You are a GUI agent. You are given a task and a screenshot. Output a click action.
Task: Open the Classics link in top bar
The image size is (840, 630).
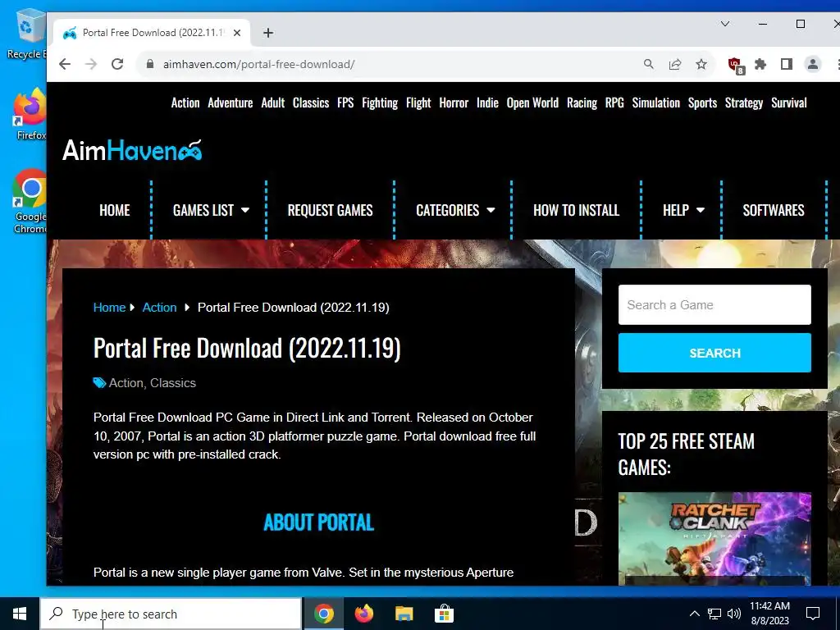[x=311, y=103]
